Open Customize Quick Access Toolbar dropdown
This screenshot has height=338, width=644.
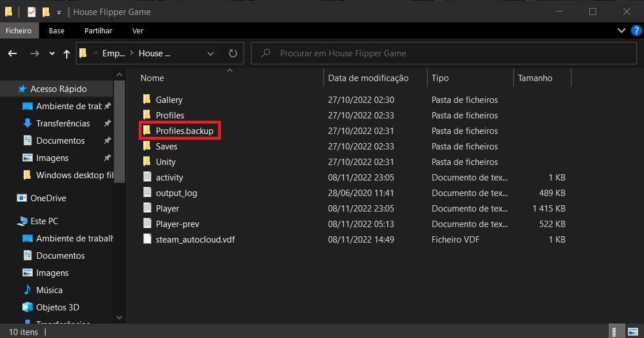click(59, 12)
